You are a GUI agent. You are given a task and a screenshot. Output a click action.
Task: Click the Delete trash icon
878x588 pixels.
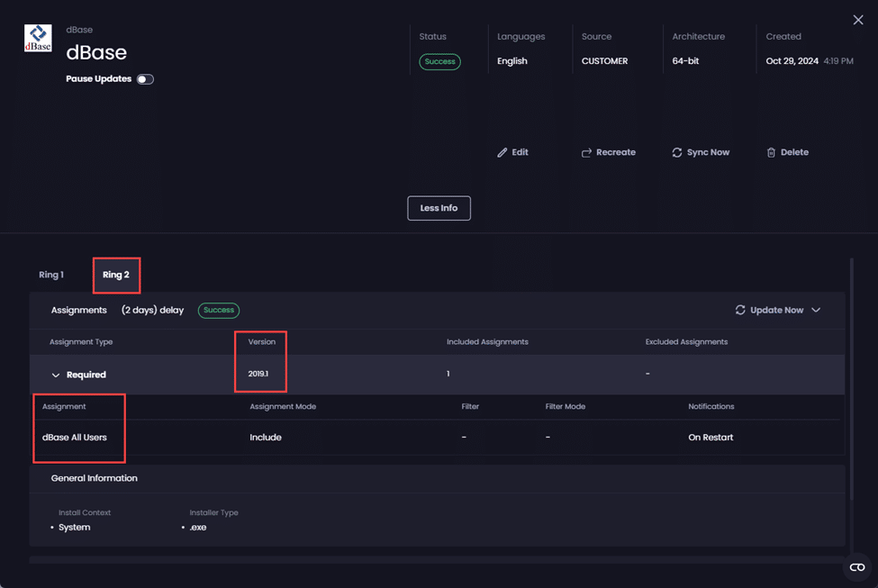pos(771,153)
